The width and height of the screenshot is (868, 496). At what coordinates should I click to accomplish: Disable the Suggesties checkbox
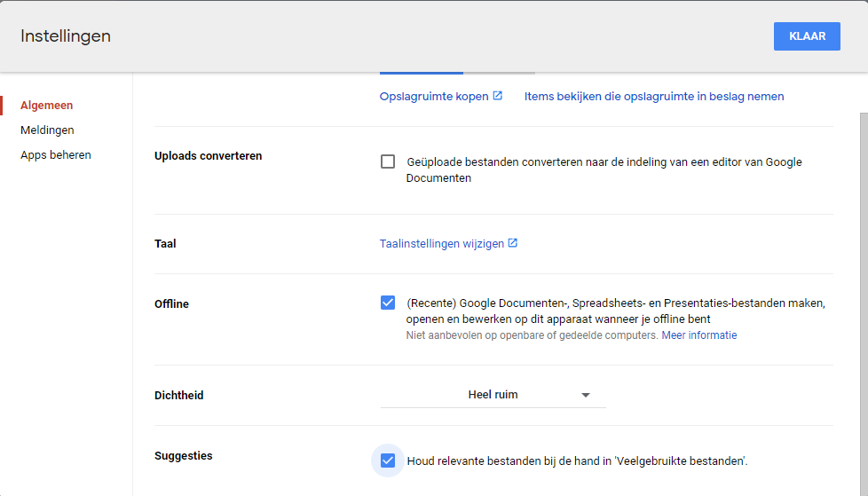click(x=388, y=461)
